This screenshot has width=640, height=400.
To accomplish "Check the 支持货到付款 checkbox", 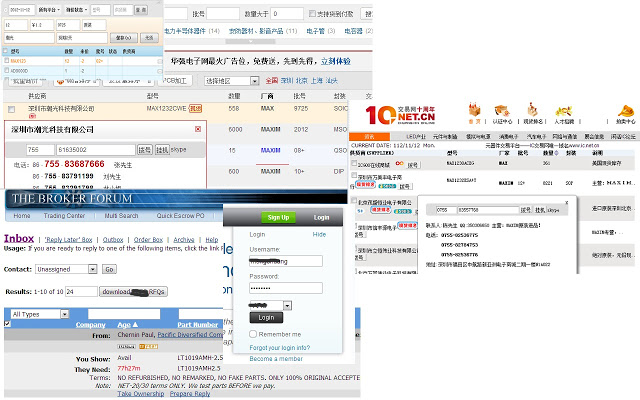I will tap(312, 13).
